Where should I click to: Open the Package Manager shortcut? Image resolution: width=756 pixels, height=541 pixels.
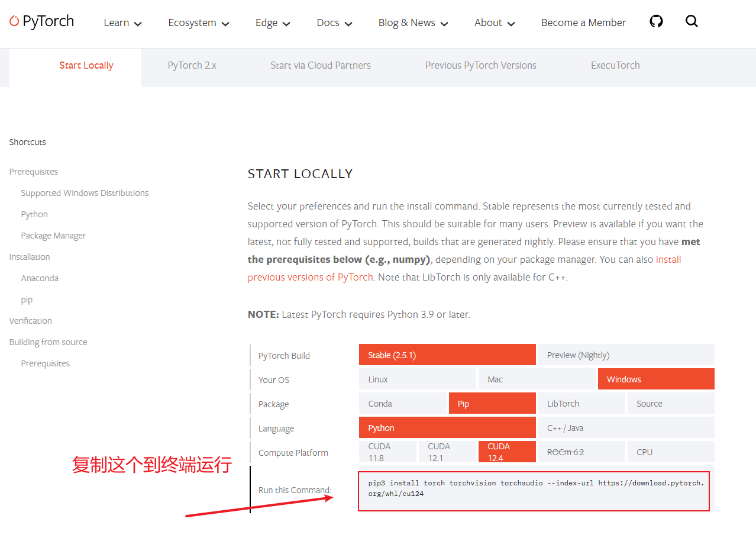coord(53,236)
